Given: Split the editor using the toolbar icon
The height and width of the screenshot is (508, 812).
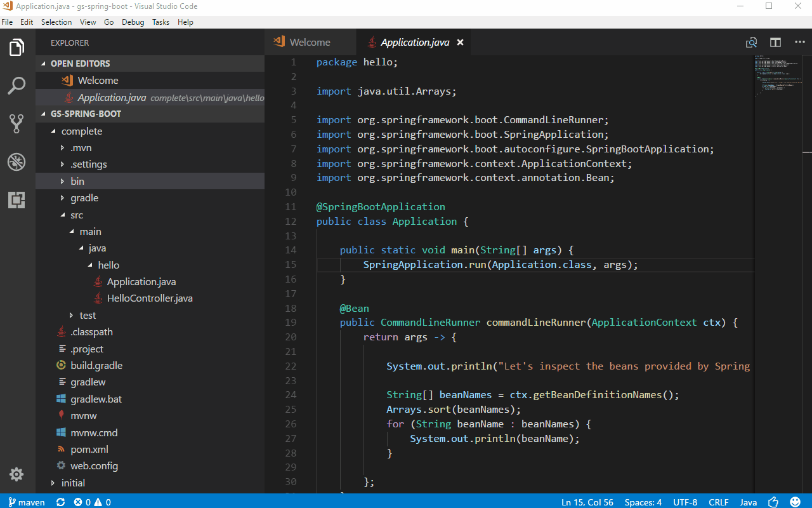Looking at the screenshot, I should [x=775, y=42].
